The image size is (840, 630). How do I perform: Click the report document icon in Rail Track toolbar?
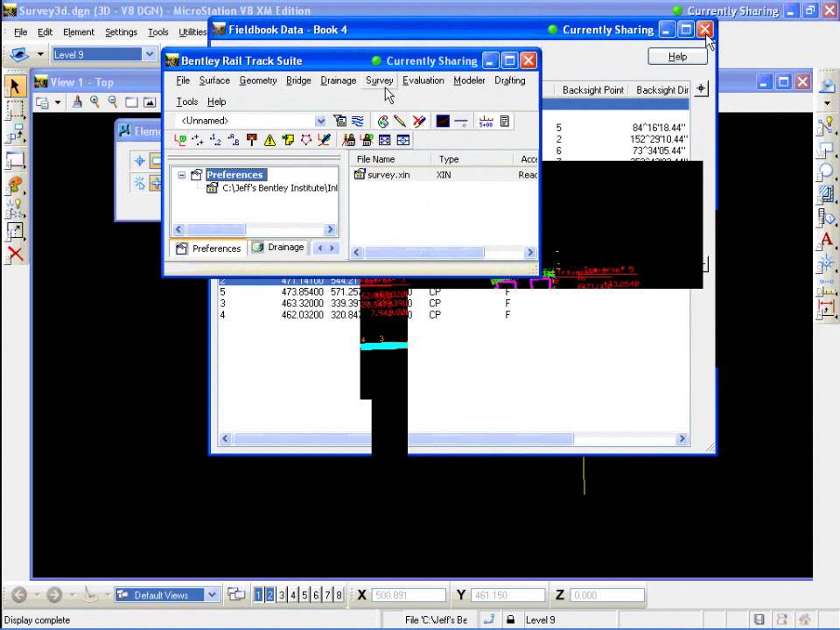coord(505,121)
